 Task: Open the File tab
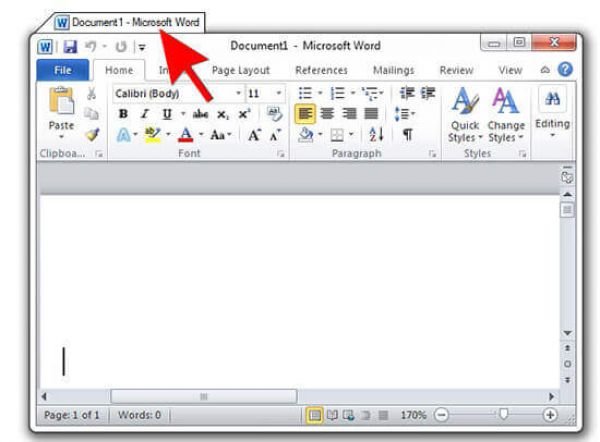[63, 70]
